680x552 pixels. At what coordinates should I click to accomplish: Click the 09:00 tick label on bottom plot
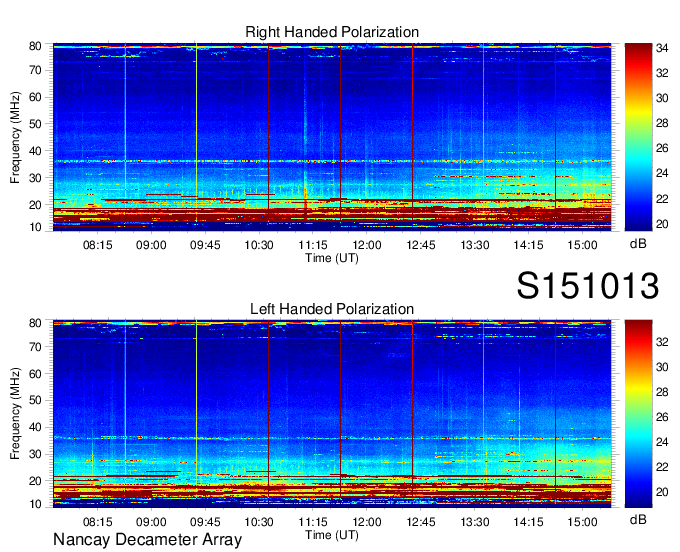pyautogui.click(x=151, y=522)
